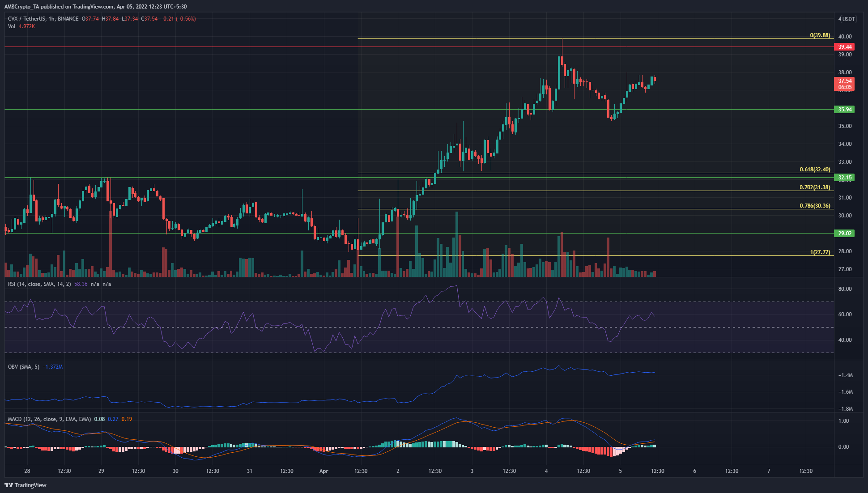Open the USDT currency unit button
This screenshot has width=868, height=493.
tap(849, 19)
